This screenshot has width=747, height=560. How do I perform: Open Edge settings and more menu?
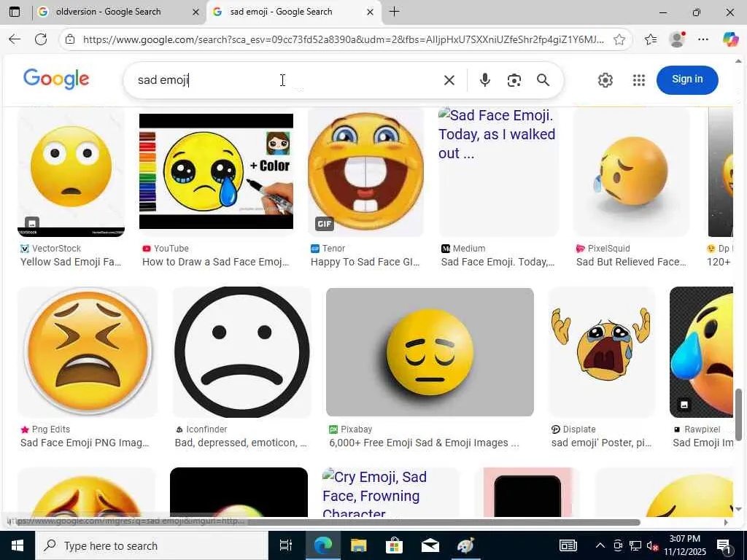703,39
